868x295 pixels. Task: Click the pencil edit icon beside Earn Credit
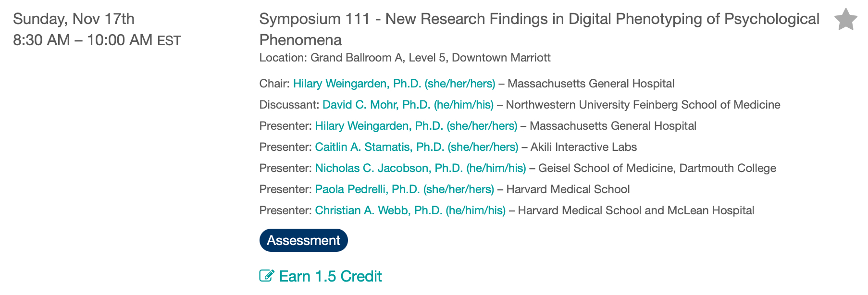tap(267, 276)
